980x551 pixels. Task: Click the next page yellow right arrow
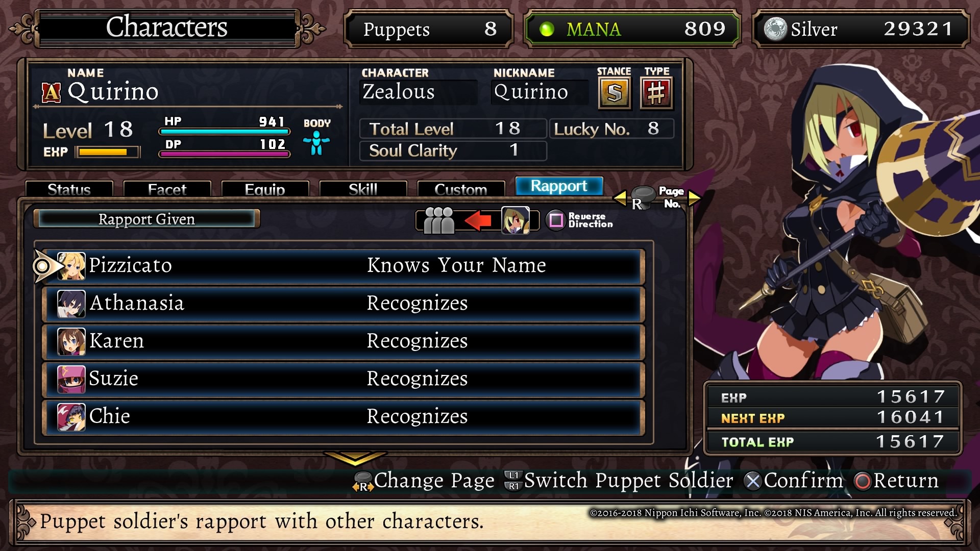(694, 198)
